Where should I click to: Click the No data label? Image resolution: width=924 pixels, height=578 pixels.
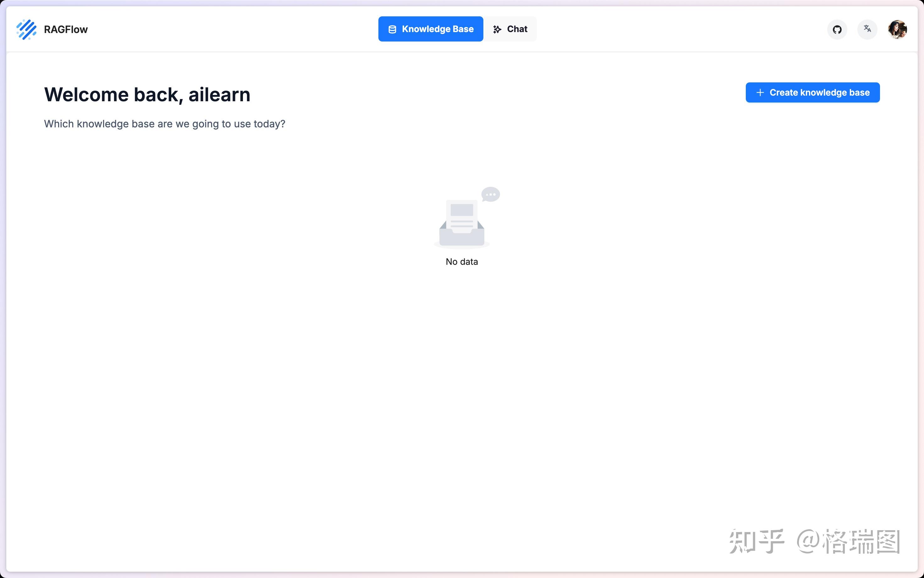click(x=461, y=262)
